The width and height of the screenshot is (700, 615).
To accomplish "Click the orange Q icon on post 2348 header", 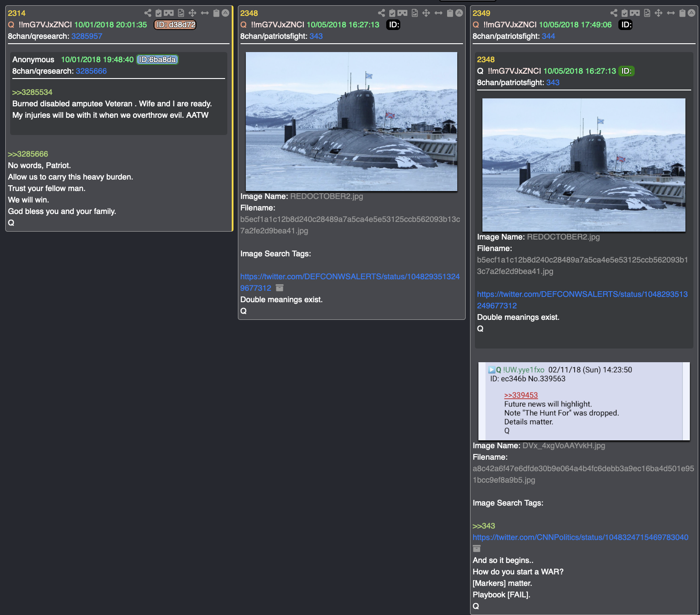I will point(244,25).
